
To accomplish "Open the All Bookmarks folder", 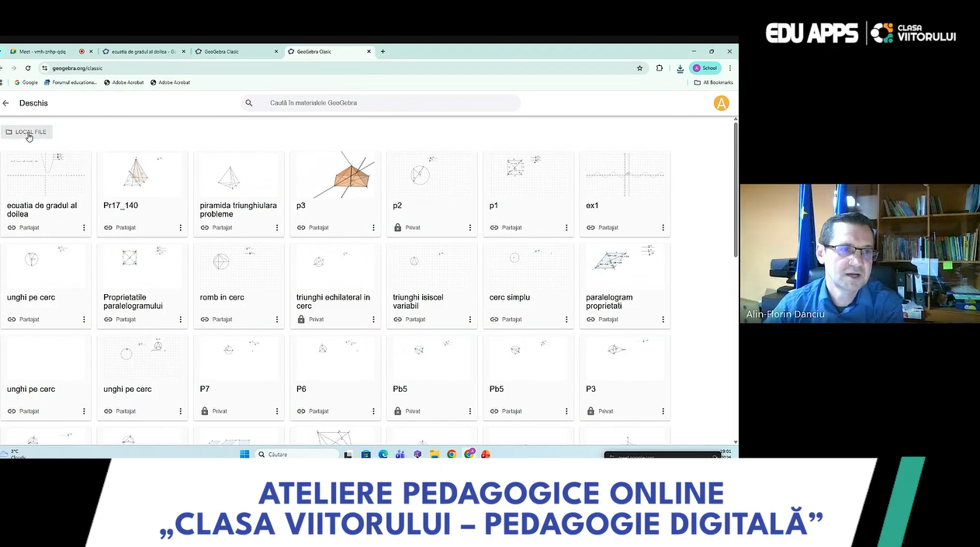I will 713,82.
